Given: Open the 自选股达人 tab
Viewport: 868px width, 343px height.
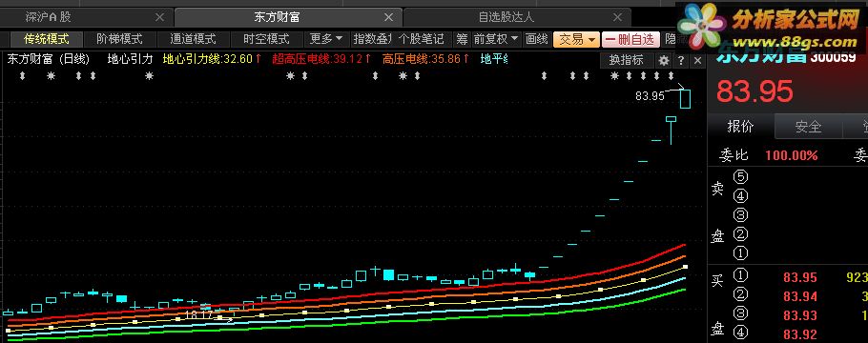Looking at the screenshot, I should click(x=506, y=17).
